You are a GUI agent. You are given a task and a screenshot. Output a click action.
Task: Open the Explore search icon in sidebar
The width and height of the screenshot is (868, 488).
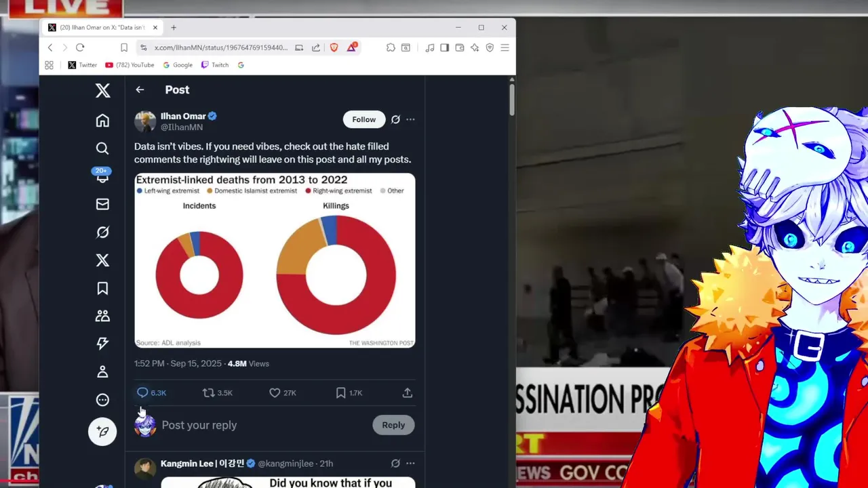pos(102,148)
